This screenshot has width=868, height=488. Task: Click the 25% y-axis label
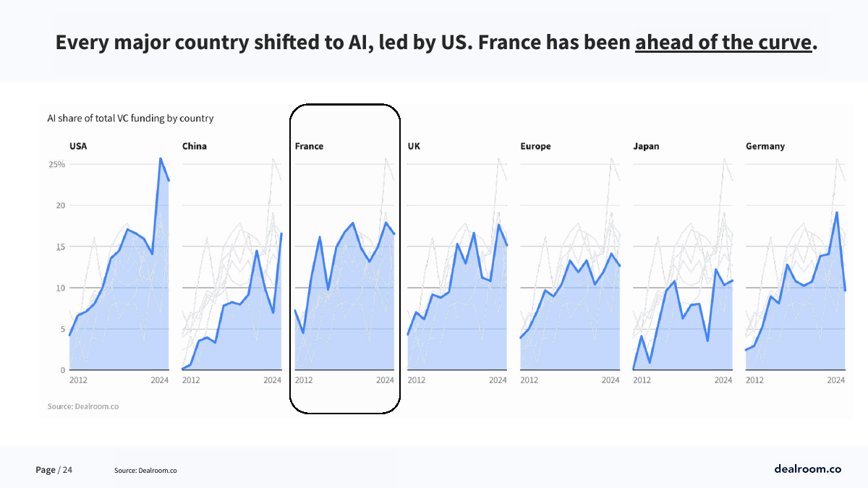coord(56,164)
